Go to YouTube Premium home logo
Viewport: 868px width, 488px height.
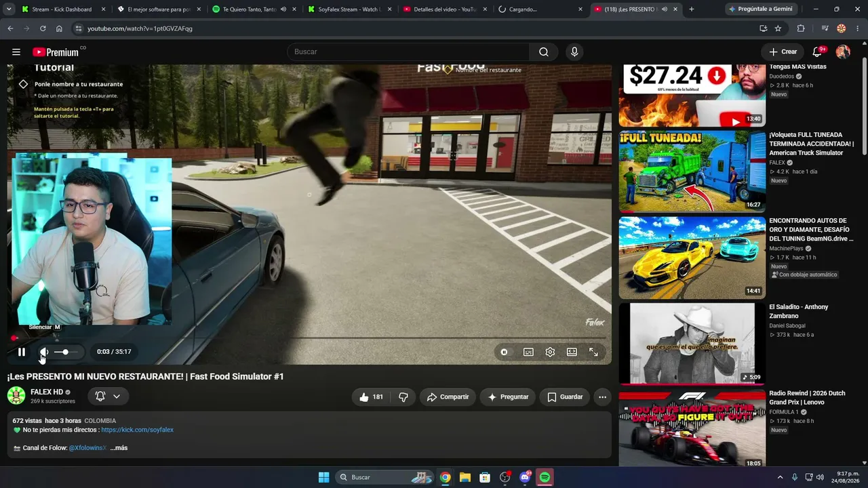click(56, 52)
